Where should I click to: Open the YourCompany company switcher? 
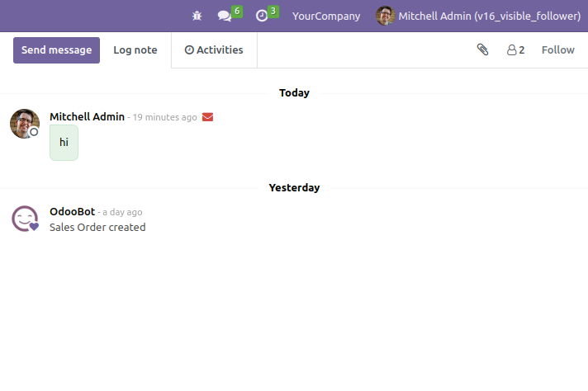(x=326, y=16)
